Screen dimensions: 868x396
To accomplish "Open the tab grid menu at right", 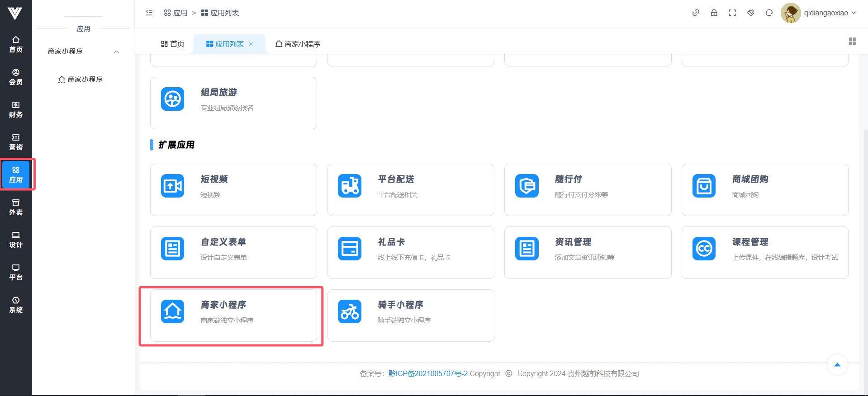I will click(852, 41).
